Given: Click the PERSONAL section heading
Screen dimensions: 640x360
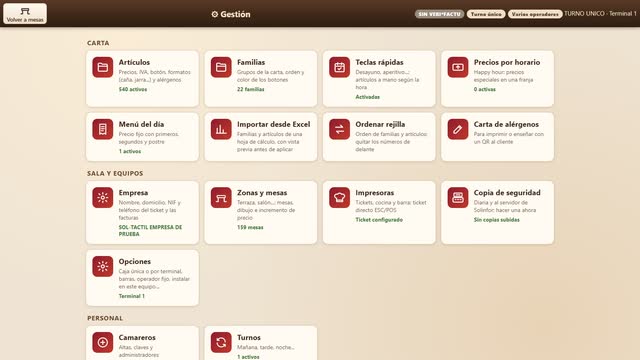Looking at the screenshot, I should 105,318.
